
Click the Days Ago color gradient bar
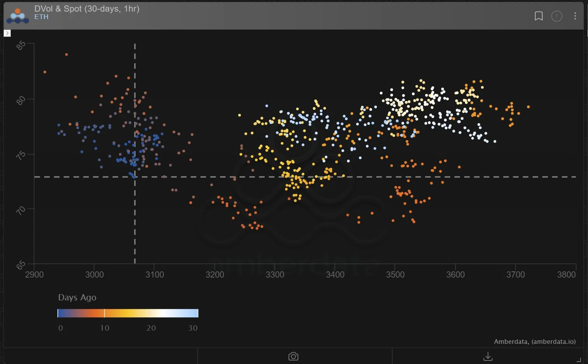(x=128, y=313)
